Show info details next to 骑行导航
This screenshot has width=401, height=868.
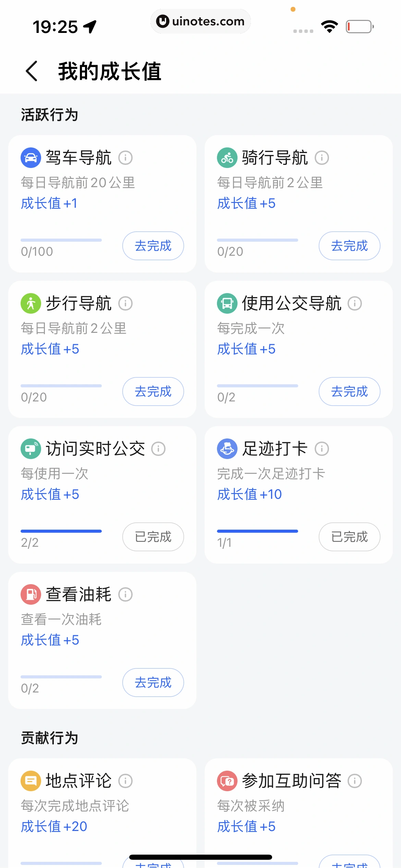(322, 158)
